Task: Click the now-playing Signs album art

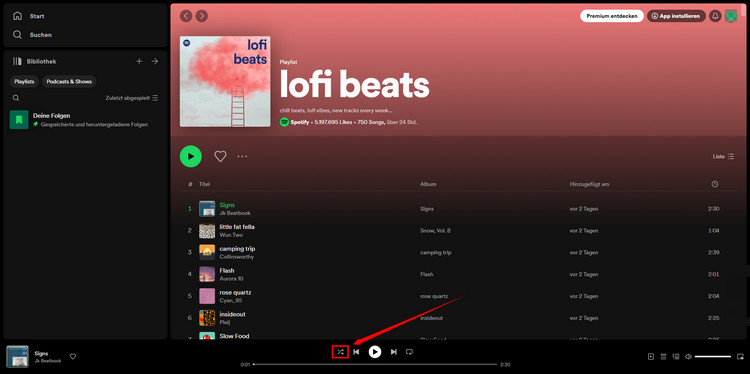Action: pyautogui.click(x=17, y=357)
